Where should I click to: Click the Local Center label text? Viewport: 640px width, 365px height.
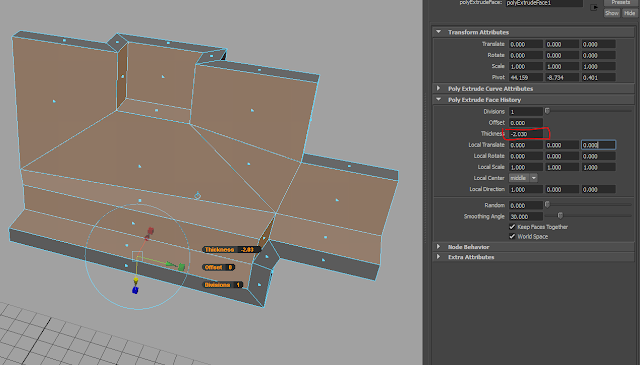[489, 178]
